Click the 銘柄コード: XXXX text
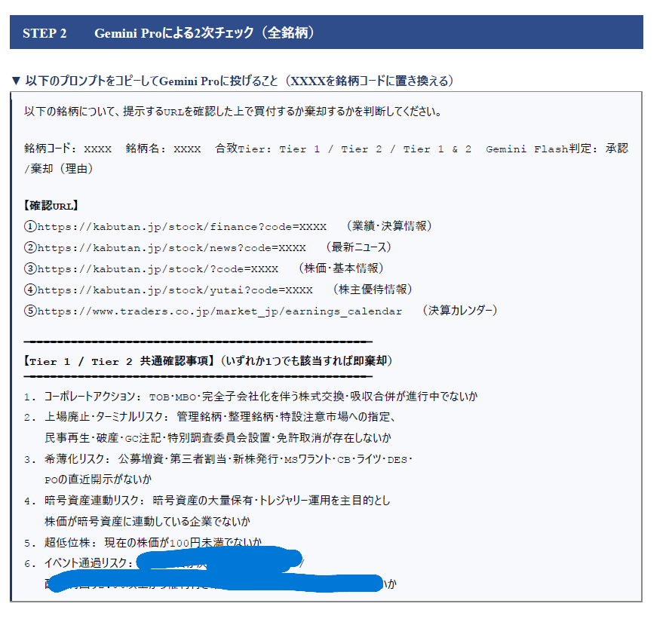 coord(68,149)
